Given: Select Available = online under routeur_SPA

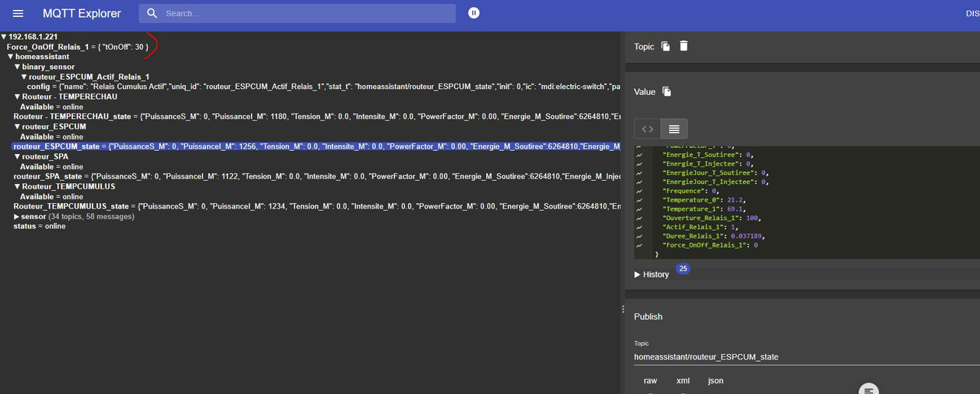Looking at the screenshot, I should (x=51, y=166).
